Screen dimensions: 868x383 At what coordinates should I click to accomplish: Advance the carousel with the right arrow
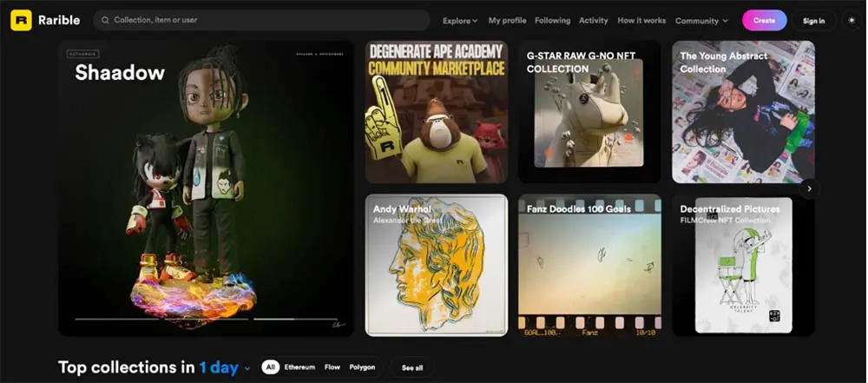pos(809,188)
